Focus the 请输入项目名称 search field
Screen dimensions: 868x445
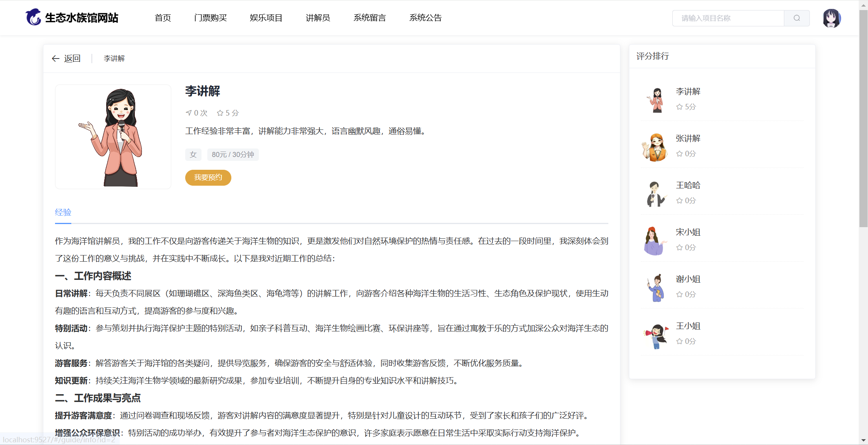[728, 18]
